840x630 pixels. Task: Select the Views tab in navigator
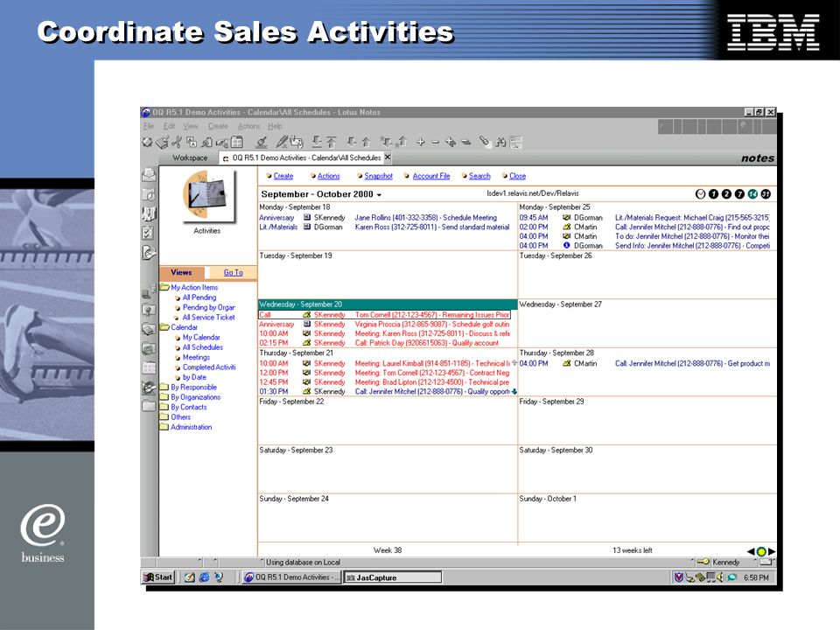click(181, 273)
